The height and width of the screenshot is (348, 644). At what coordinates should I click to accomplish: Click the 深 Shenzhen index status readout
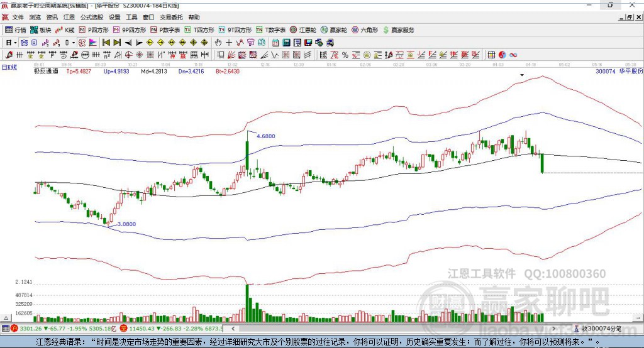(x=171, y=329)
